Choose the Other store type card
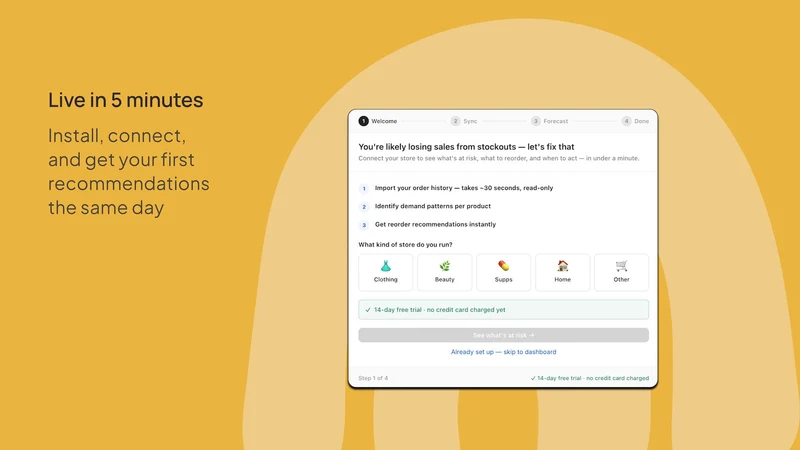 [x=621, y=272]
